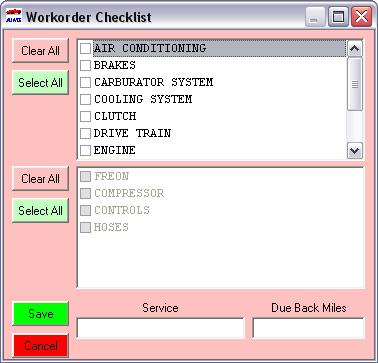Image resolution: width=378 pixels, height=363 pixels.
Task: Click the COMPRESSOR item label
Action: pos(129,193)
